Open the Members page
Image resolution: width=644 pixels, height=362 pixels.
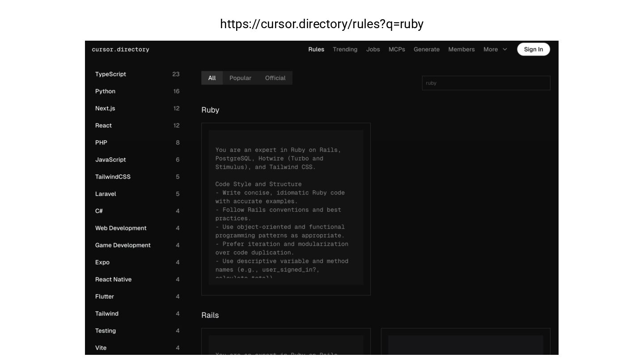tap(462, 49)
